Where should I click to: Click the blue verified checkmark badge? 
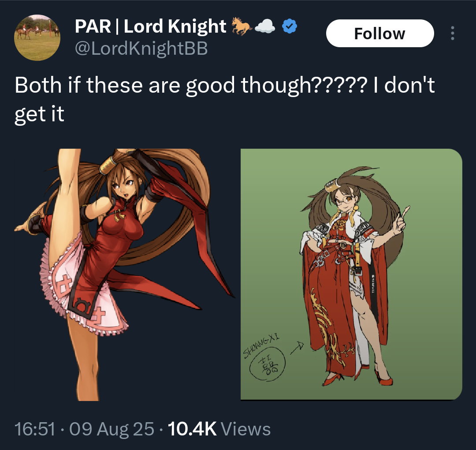pos(289,26)
